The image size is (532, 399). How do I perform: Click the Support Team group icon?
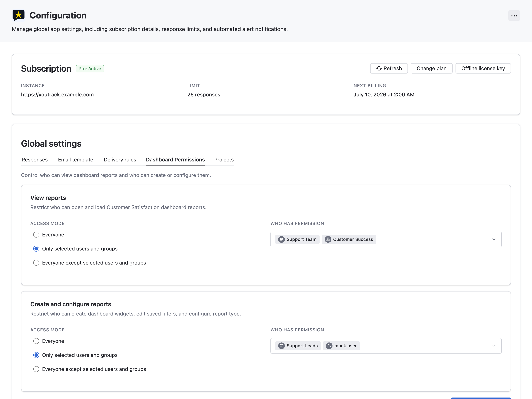click(281, 239)
